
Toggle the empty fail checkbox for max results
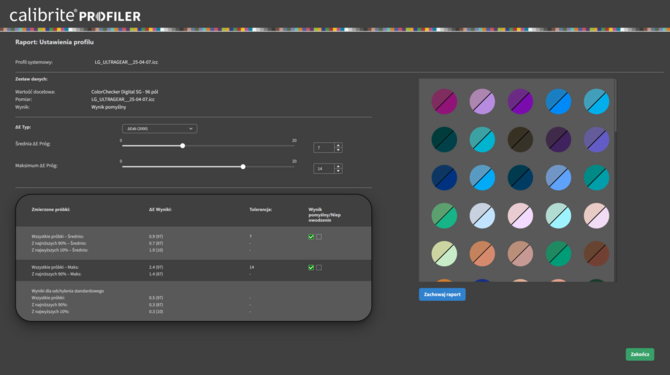click(319, 267)
